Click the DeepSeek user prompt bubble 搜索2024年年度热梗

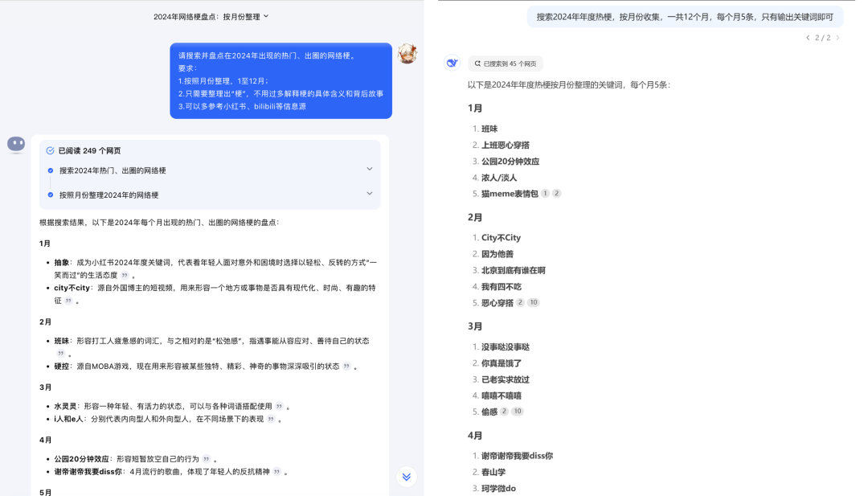(685, 17)
